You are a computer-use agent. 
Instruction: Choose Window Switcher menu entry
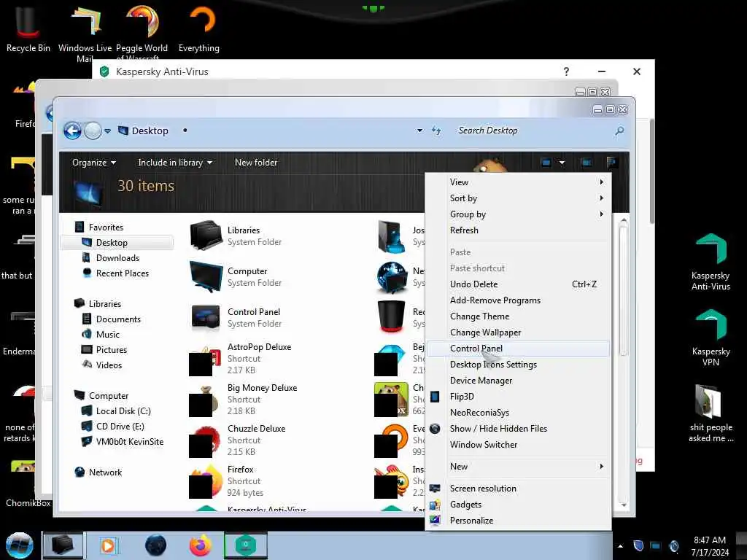tap(519, 444)
